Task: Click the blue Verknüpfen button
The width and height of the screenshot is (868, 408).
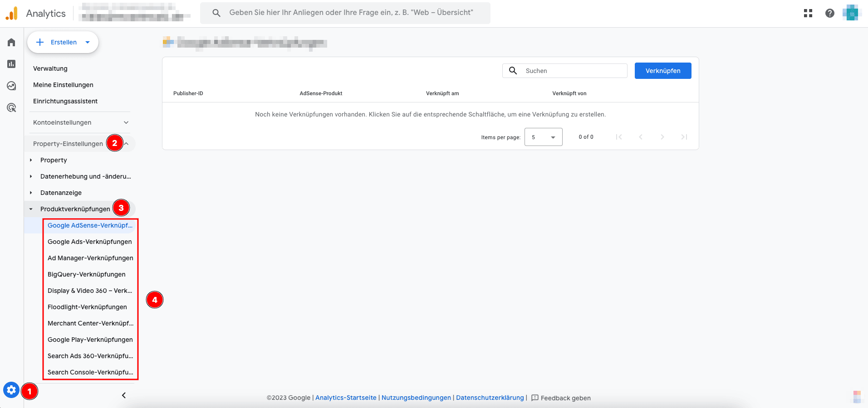Action: click(x=662, y=71)
